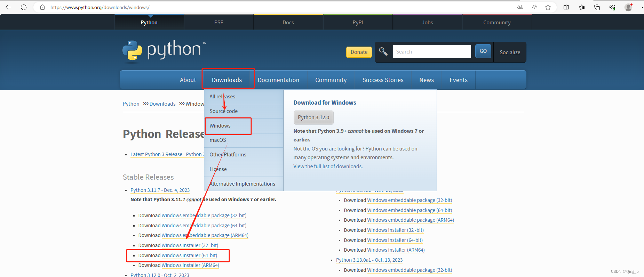Open View the full list of downloads link
This screenshot has width=644, height=277.
tap(327, 166)
